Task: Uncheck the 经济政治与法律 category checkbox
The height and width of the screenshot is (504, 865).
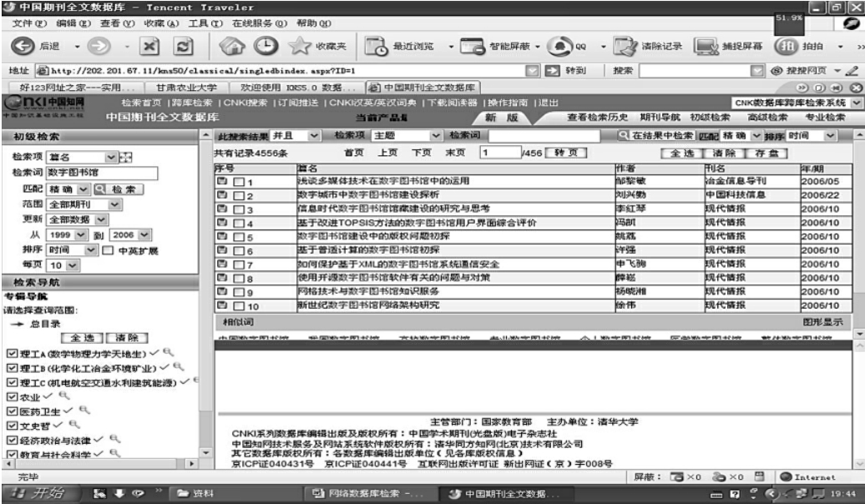Action: coord(12,440)
